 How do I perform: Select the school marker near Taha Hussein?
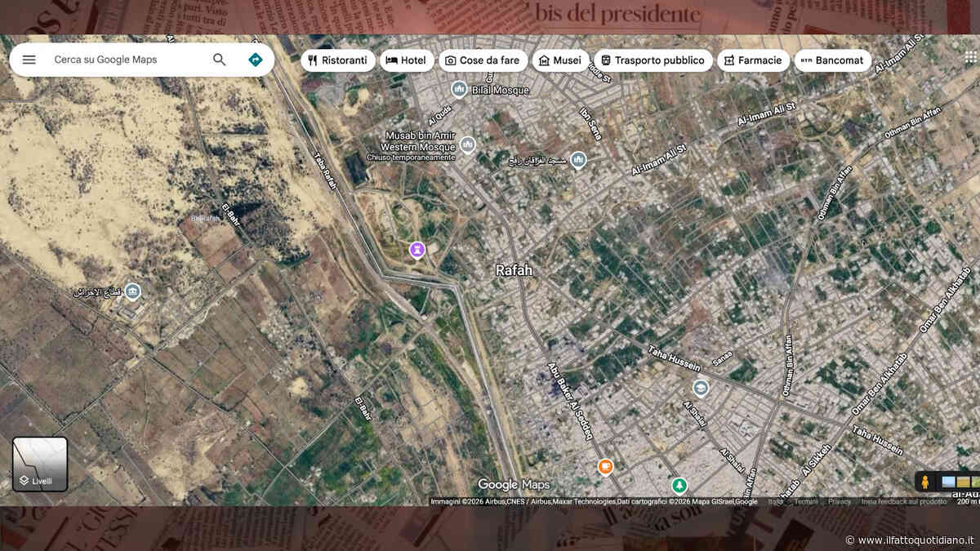pyautogui.click(x=701, y=388)
